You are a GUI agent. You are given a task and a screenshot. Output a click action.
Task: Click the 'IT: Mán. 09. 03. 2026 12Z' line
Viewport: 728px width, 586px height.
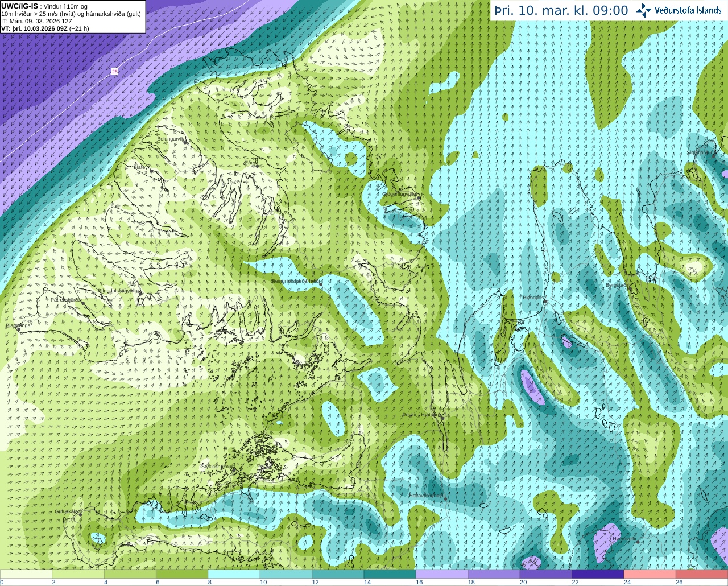point(36,21)
